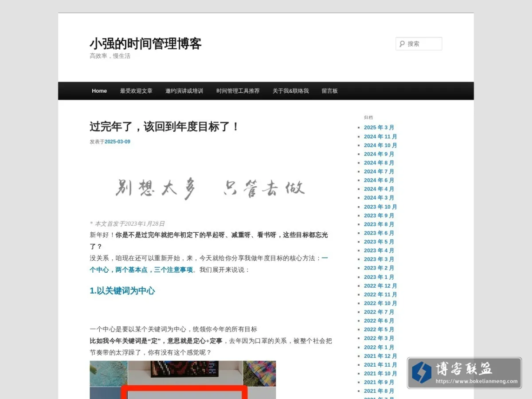Open archive 2022 年 3 月
Image resolution: width=532 pixels, height=399 pixels.
click(x=379, y=338)
